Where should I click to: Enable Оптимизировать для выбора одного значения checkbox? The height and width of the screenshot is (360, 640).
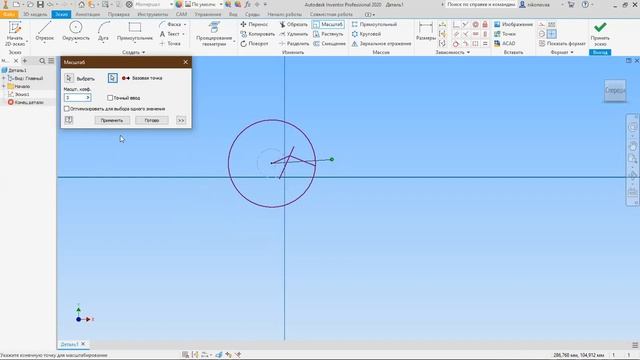tap(67, 109)
